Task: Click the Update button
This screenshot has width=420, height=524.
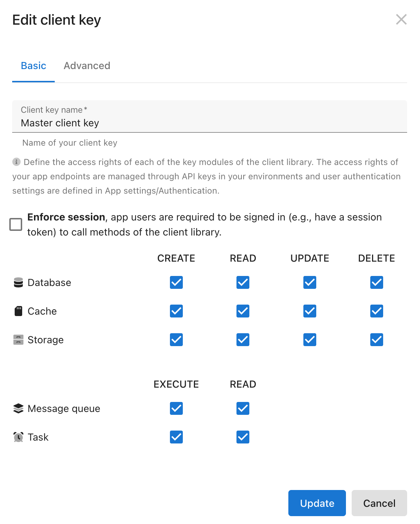Action: click(317, 503)
